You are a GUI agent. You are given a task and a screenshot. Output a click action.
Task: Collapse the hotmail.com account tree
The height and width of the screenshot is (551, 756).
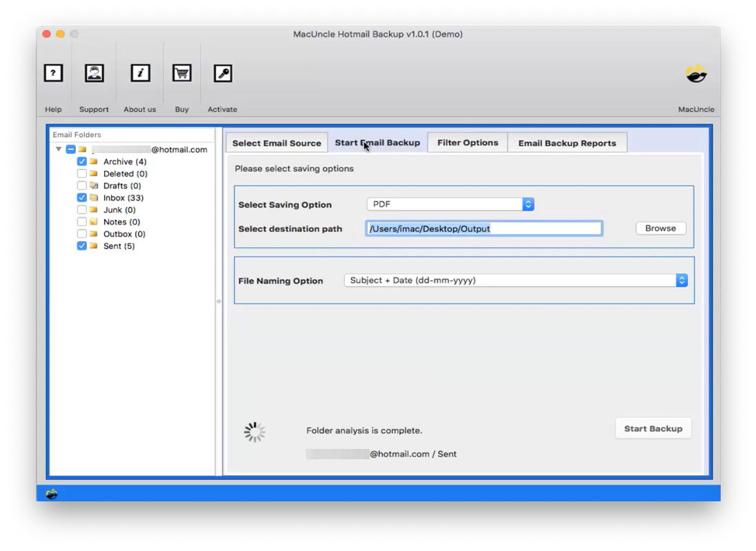pyautogui.click(x=57, y=150)
